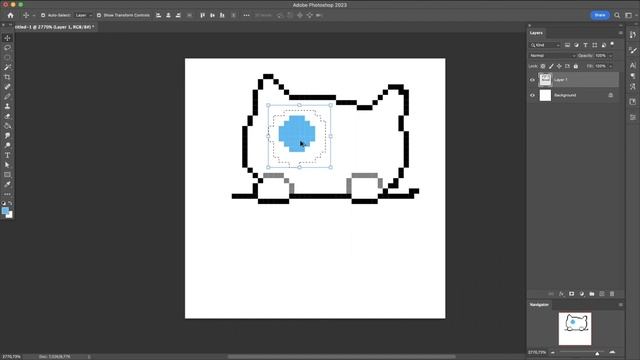Open the Fill slider dropdown arrow
This screenshot has height=360, width=640.
click(x=611, y=66)
